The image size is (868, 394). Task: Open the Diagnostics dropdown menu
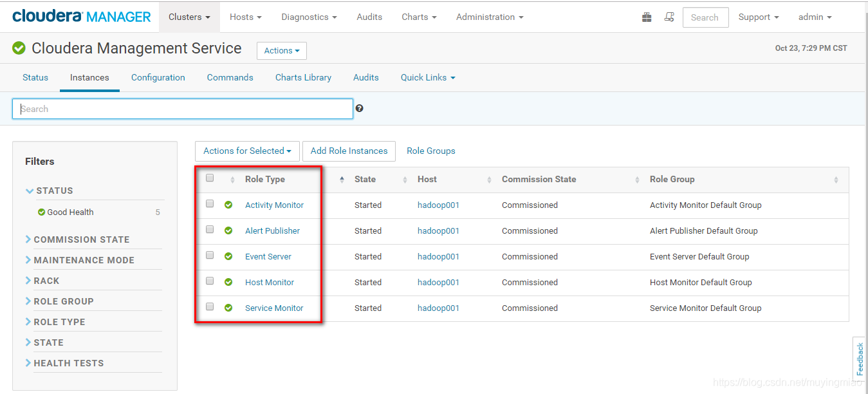(x=309, y=17)
